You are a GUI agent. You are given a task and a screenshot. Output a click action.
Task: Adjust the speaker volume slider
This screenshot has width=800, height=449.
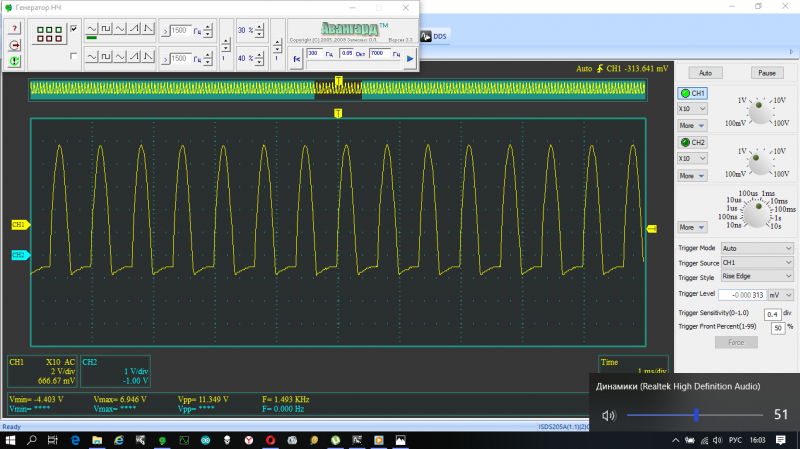(696, 414)
